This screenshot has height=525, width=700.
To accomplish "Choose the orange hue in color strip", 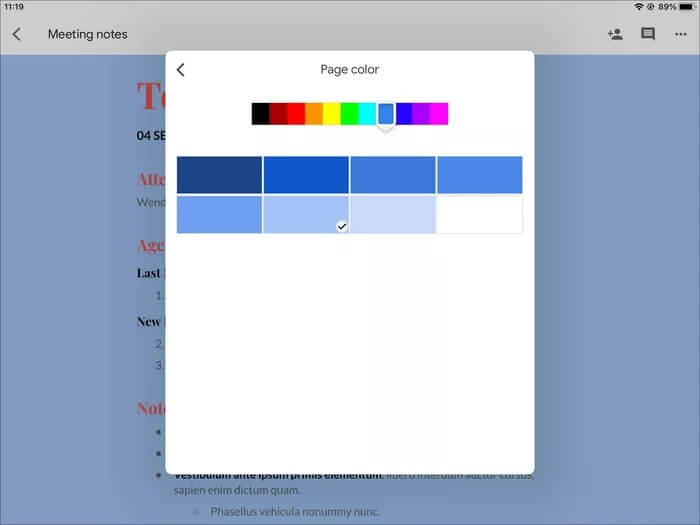I will click(x=314, y=114).
